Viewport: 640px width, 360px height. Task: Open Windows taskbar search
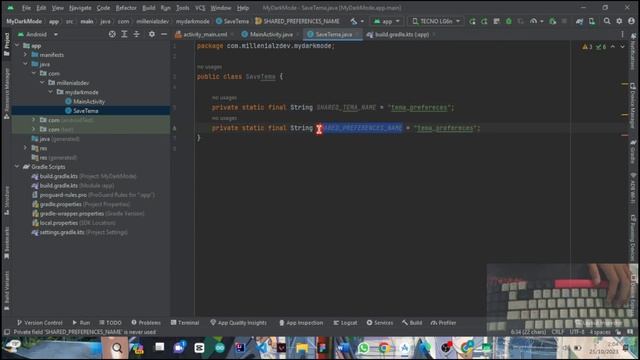[117, 348]
